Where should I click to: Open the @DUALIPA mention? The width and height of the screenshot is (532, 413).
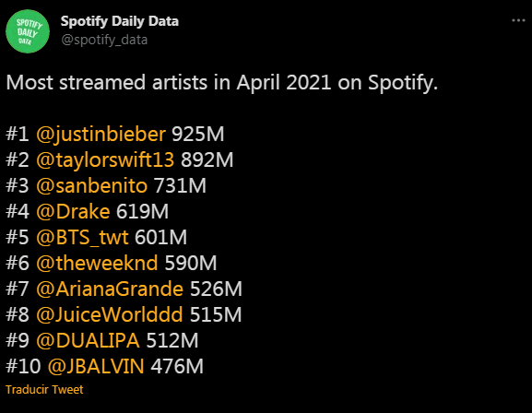(88, 340)
